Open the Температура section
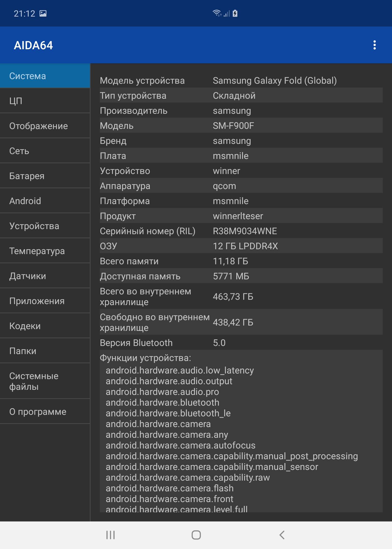Screen dimensions: 392x549 [x=45, y=251]
